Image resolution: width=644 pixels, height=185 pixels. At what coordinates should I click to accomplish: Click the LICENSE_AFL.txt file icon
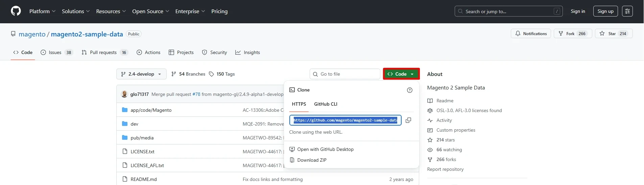point(125,165)
